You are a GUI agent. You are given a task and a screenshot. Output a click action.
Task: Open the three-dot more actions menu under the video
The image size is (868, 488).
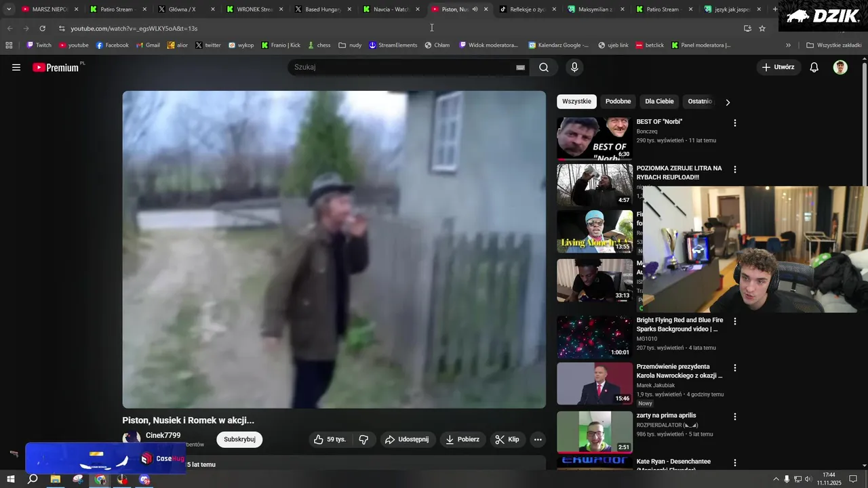538,439
